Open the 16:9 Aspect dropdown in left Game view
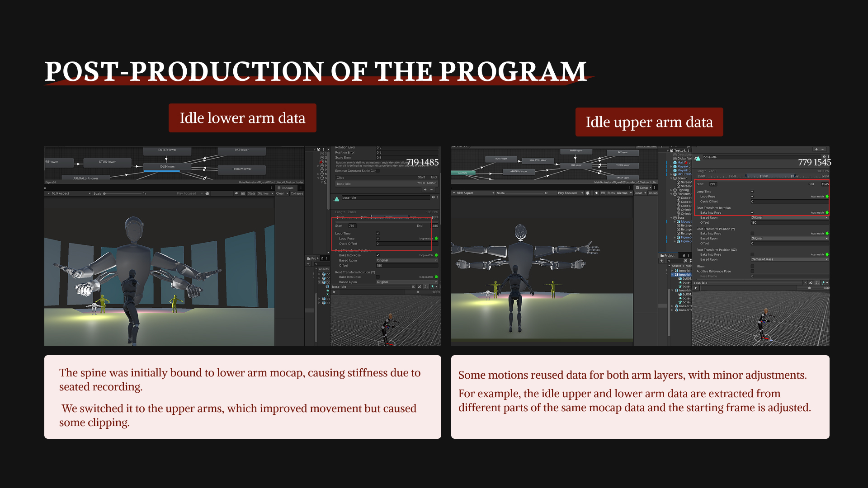This screenshot has width=868, height=488. [70, 193]
